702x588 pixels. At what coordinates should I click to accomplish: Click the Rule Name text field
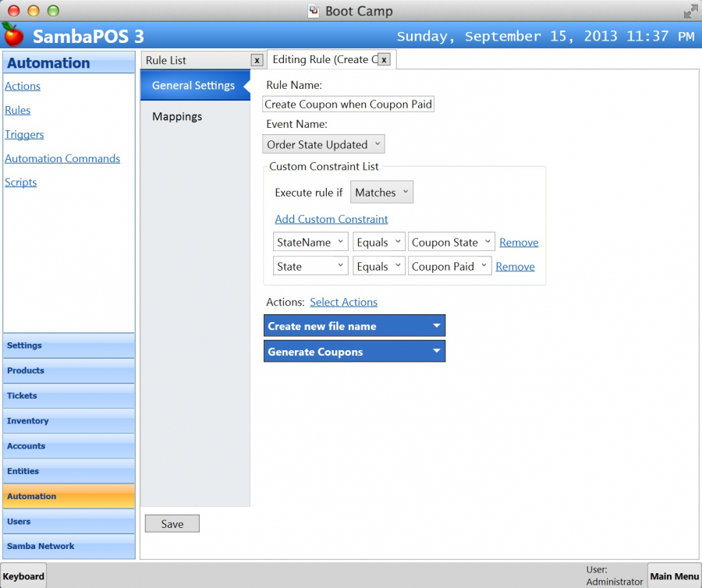click(x=348, y=104)
